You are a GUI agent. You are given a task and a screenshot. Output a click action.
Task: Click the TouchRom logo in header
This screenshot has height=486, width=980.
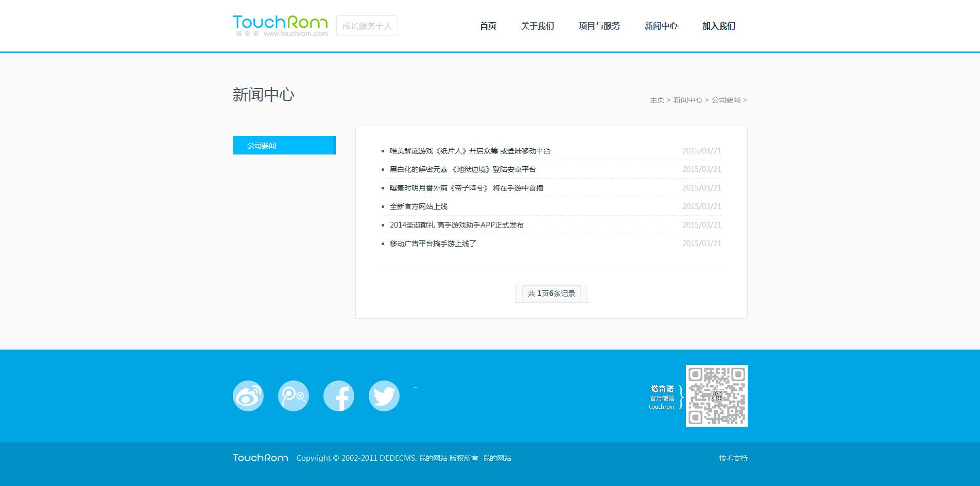click(x=280, y=26)
